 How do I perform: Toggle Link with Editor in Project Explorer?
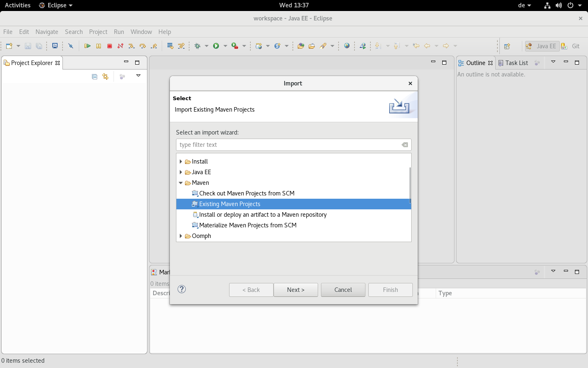click(x=105, y=76)
